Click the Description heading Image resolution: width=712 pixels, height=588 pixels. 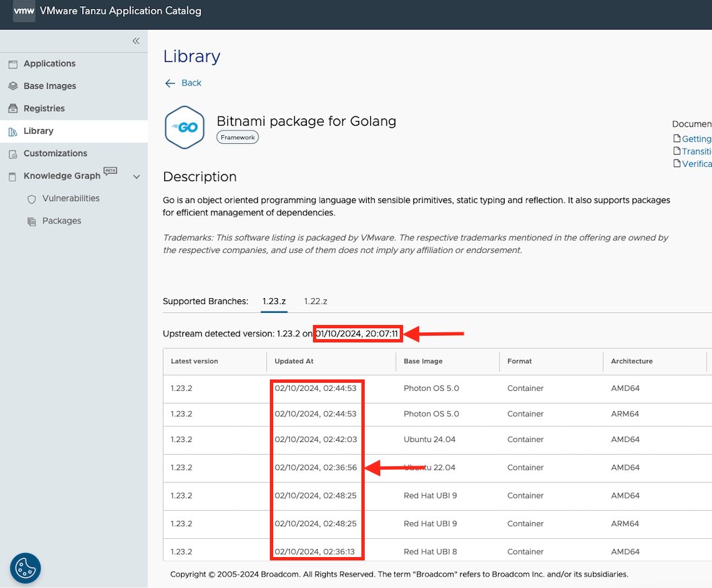[x=200, y=177]
